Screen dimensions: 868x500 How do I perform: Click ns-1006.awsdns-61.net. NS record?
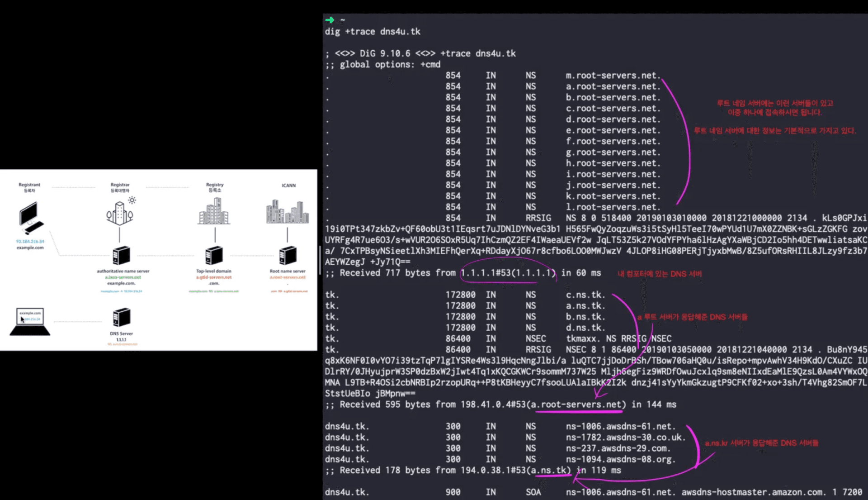pos(621,426)
